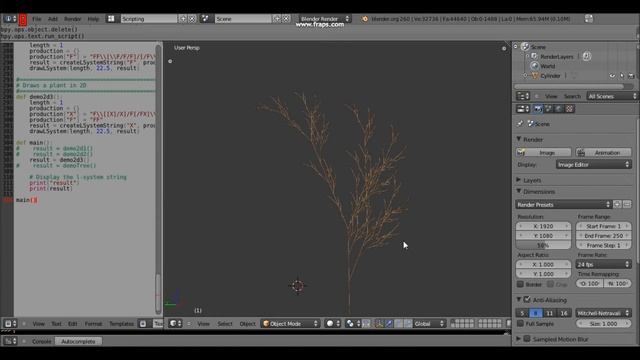Open the Templates menu in text editor
The height and width of the screenshot is (360, 640).
tap(121, 324)
